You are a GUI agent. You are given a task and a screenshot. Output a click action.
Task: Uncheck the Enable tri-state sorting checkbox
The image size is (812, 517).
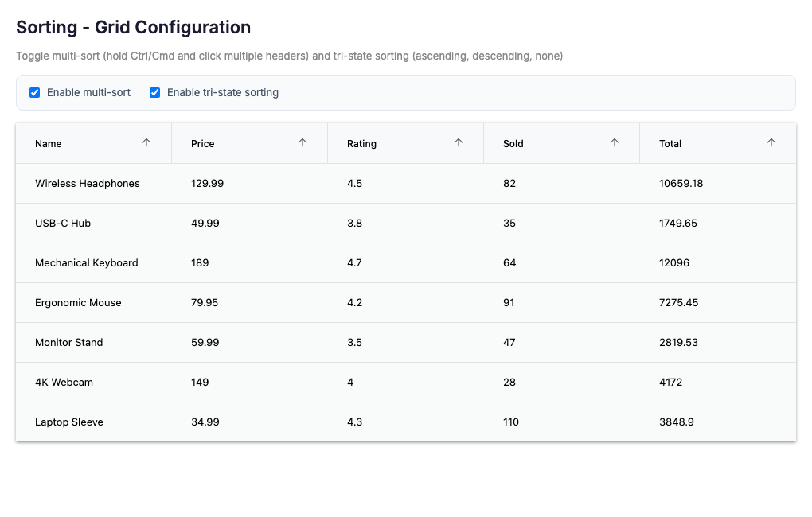click(155, 93)
